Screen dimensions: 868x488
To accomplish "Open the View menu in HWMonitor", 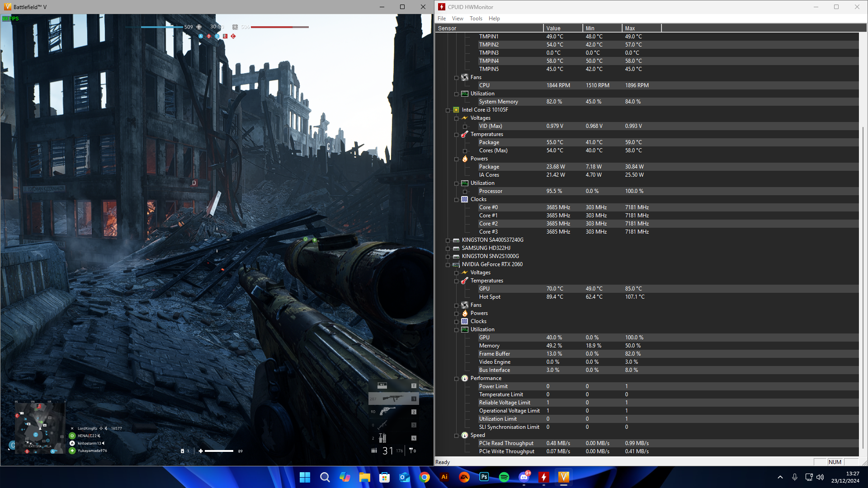I will [x=458, y=19].
